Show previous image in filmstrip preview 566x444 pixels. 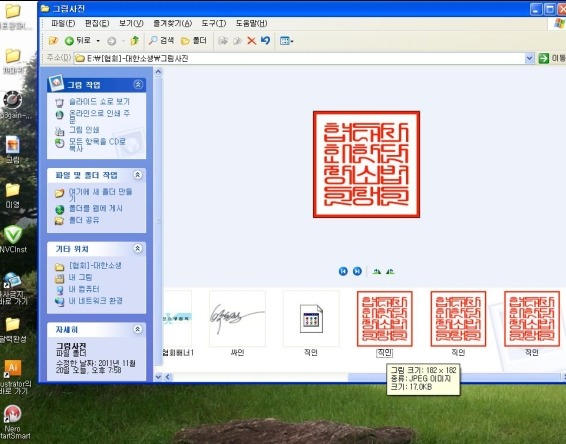(x=343, y=271)
